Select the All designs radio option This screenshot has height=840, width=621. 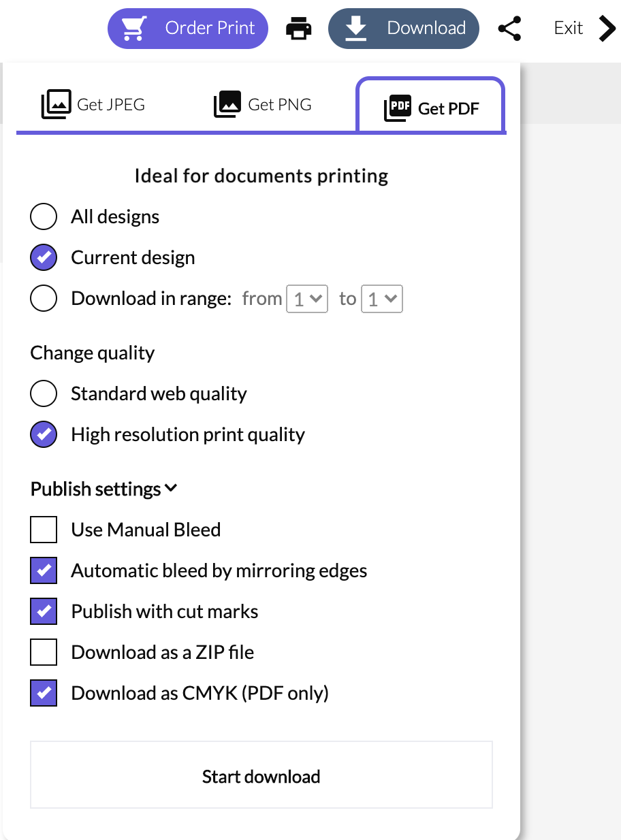44,217
